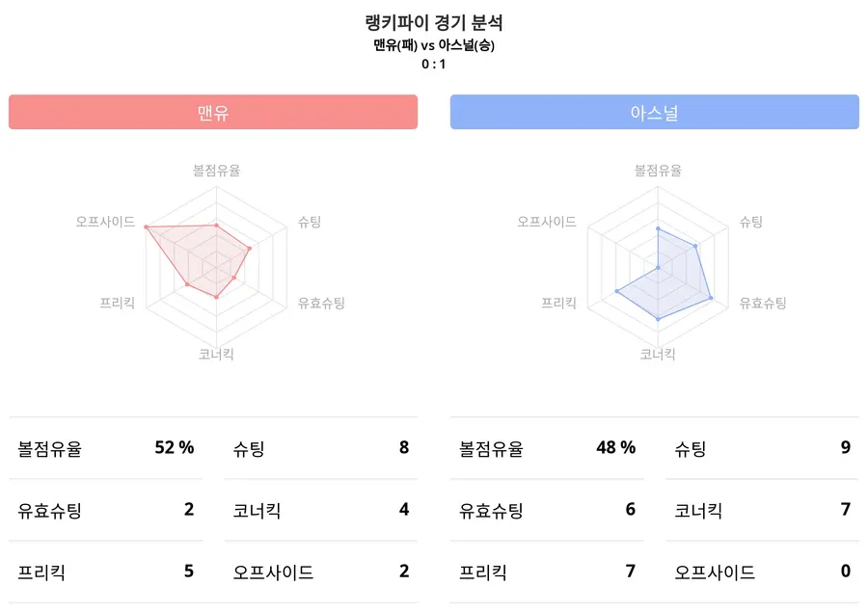
Task: Click the blue 아스널 team header banner
Action: [x=654, y=112]
